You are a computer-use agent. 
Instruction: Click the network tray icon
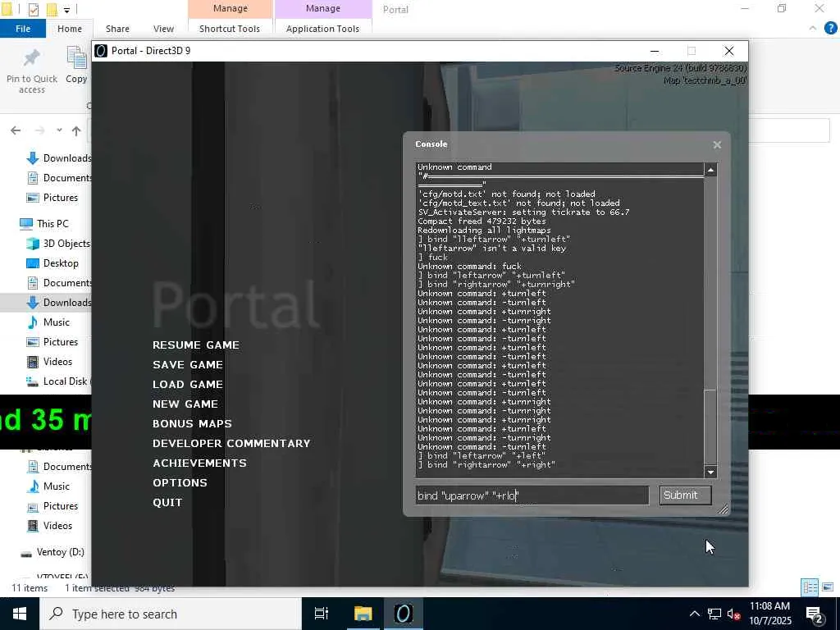pyautogui.click(x=714, y=614)
